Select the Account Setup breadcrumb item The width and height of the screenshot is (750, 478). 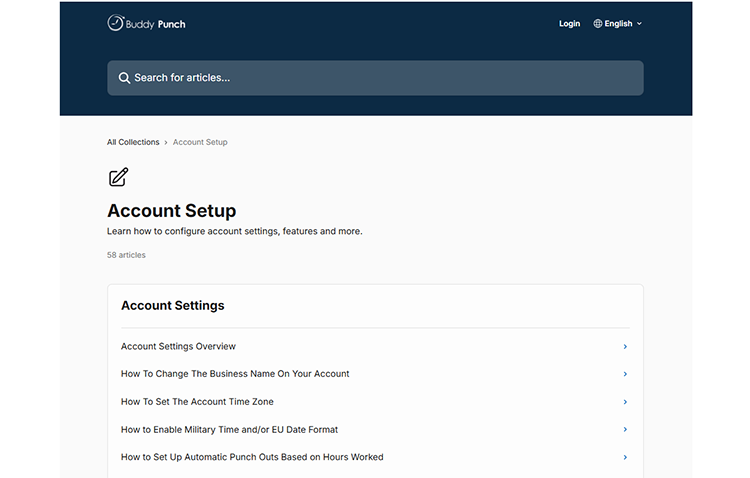click(x=200, y=142)
